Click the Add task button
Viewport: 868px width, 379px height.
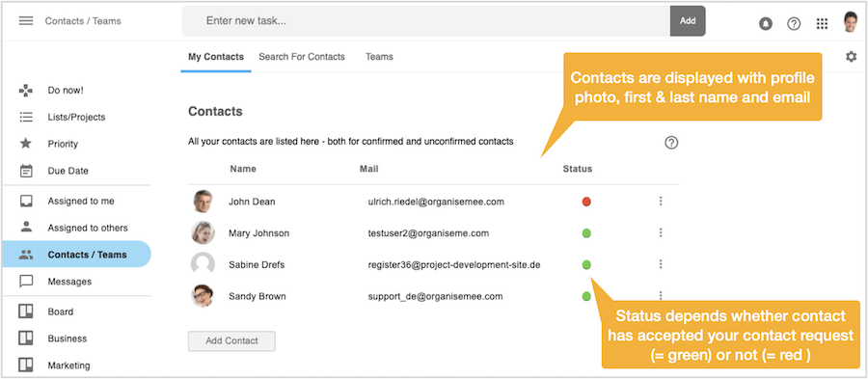click(x=688, y=21)
